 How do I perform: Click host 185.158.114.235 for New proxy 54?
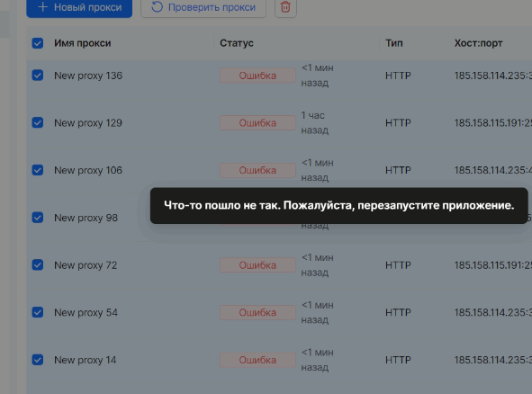pyautogui.click(x=493, y=312)
